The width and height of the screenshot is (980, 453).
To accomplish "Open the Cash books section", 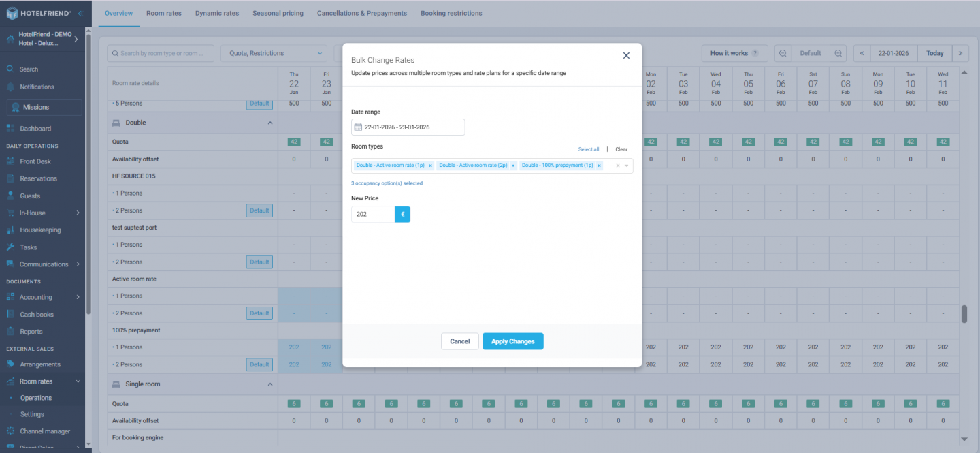I will point(35,313).
